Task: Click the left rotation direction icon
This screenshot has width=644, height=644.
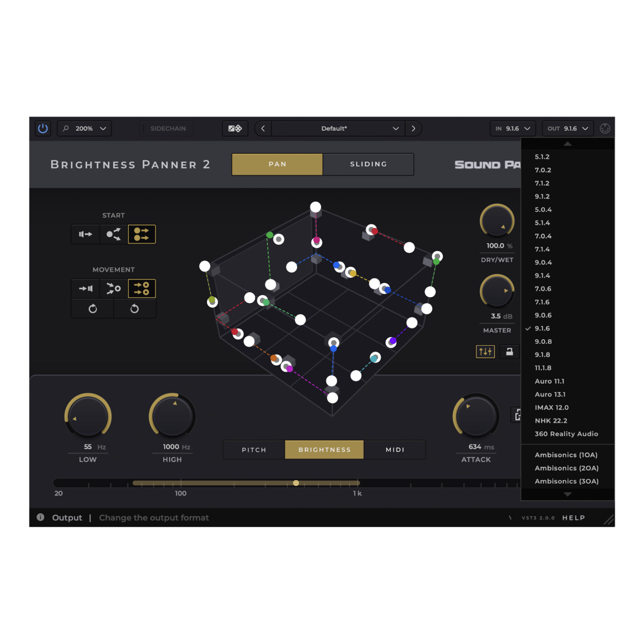Action: (93, 309)
